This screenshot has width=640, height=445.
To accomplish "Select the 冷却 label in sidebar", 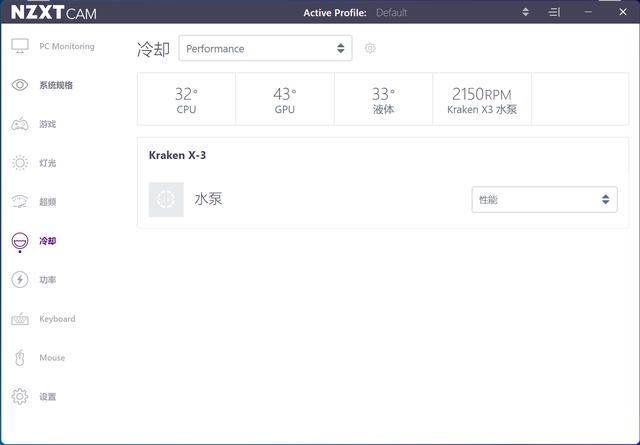I will [47, 241].
